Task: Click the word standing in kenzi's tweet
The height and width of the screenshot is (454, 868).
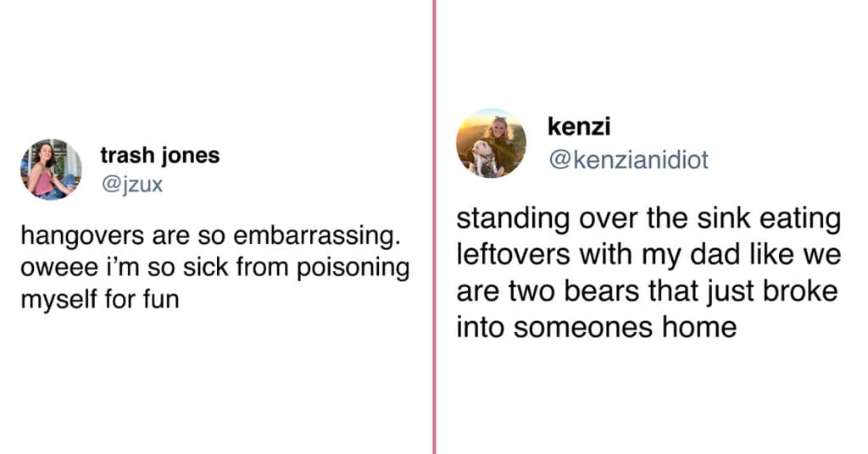Action: (x=513, y=219)
